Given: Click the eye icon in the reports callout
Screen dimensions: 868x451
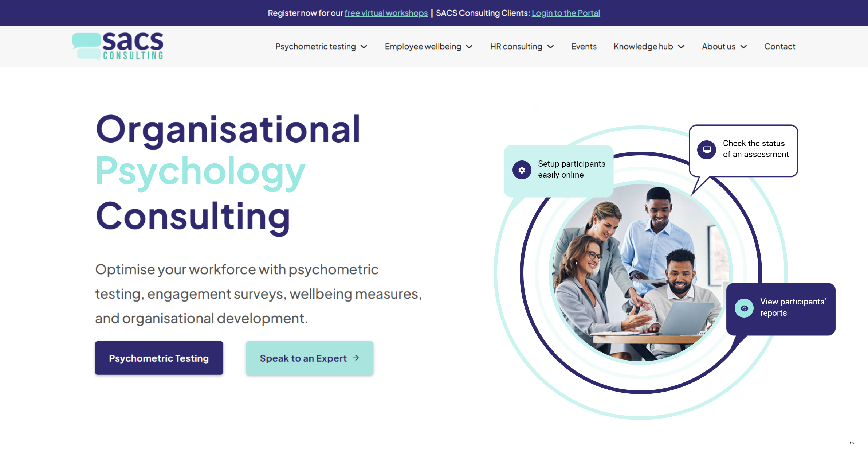Looking at the screenshot, I should pyautogui.click(x=744, y=308).
